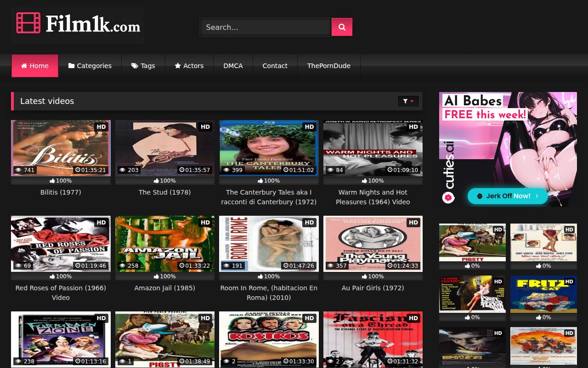
Task: Open The Canterbury Tales title link
Action: 269,197
